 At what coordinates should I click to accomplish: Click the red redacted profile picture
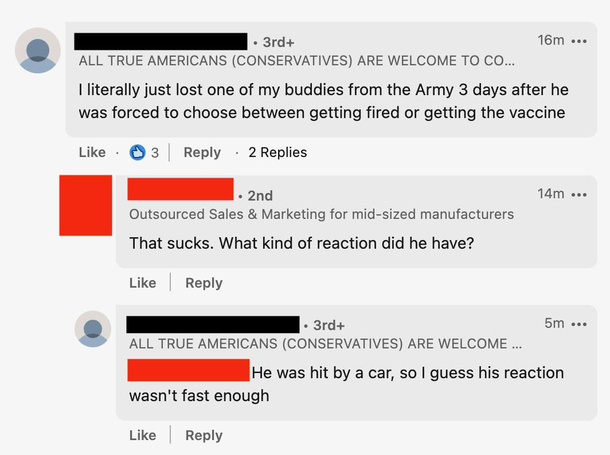(x=86, y=205)
